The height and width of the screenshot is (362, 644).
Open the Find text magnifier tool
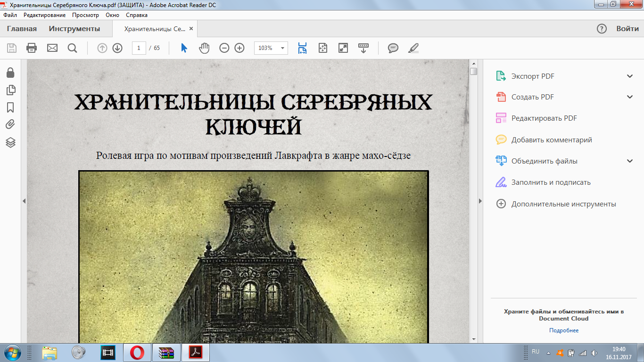pyautogui.click(x=72, y=48)
